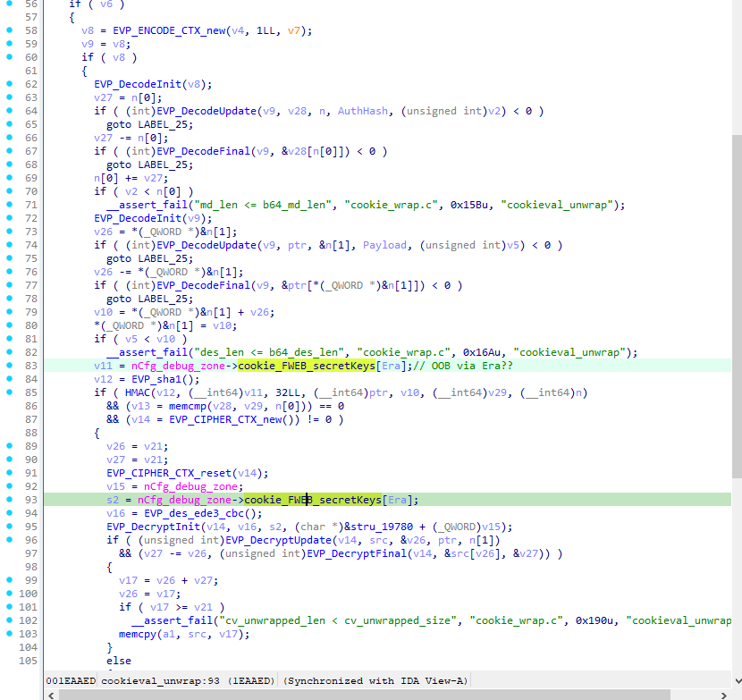Click the vertical scrollbar down arrow

738,680
